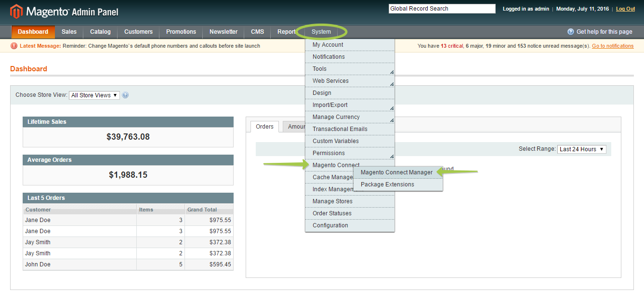Switch to the Orders tab
Image resolution: width=644 pixels, height=303 pixels.
(x=264, y=127)
